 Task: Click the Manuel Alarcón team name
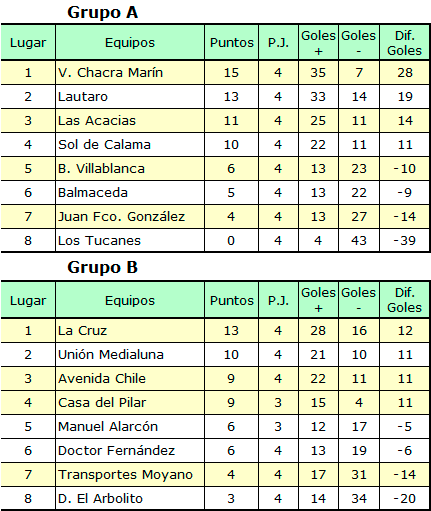point(108,426)
